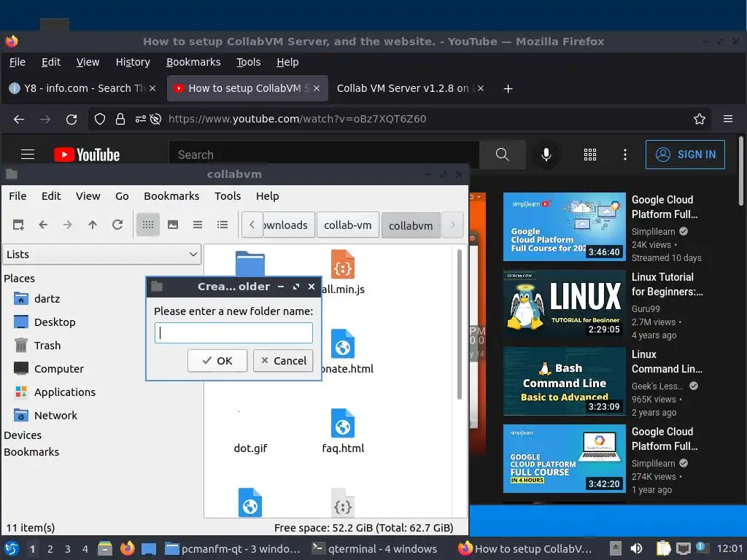This screenshot has width=747, height=560.
Task: Open the Lists side pane dropdown
Action: [x=102, y=254]
